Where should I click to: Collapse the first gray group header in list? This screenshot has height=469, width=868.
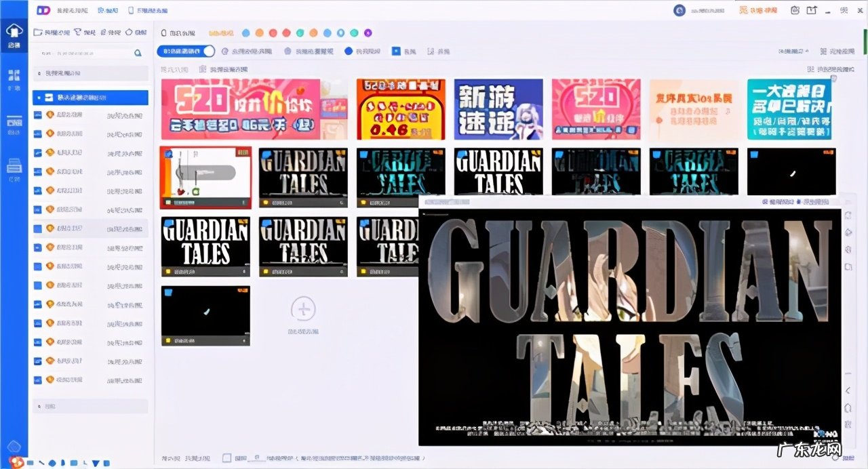[90, 73]
